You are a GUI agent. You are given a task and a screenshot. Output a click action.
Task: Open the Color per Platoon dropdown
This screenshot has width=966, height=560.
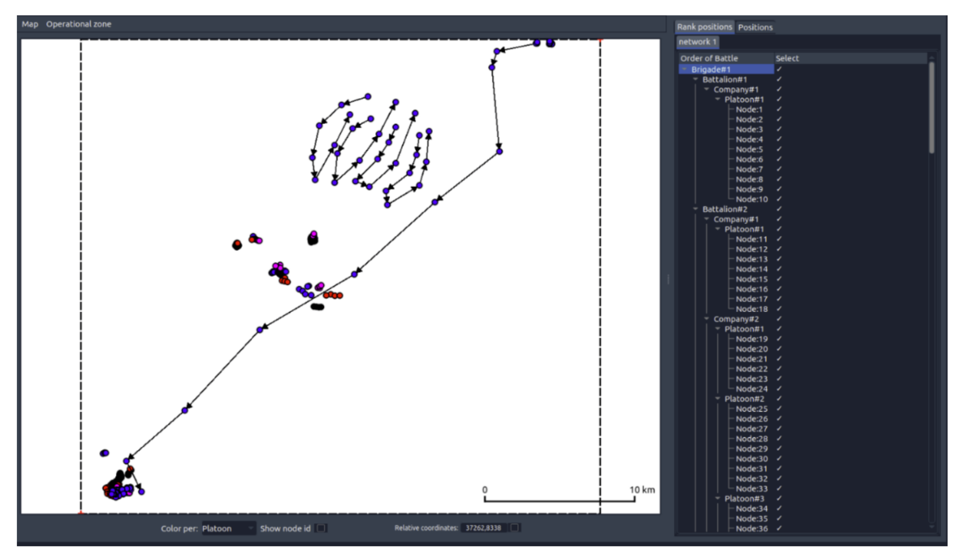point(229,528)
